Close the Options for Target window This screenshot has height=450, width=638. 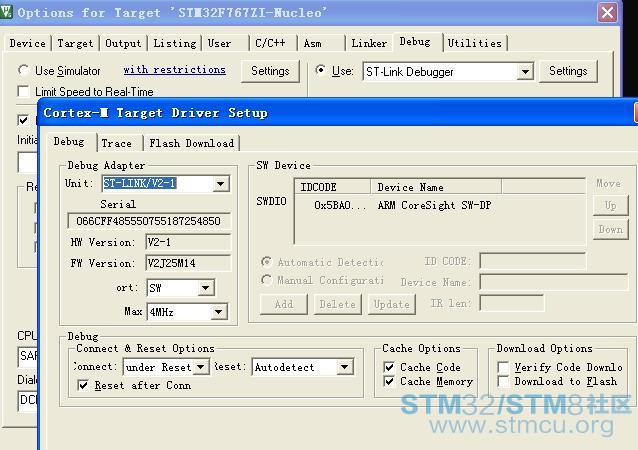click(607, 13)
